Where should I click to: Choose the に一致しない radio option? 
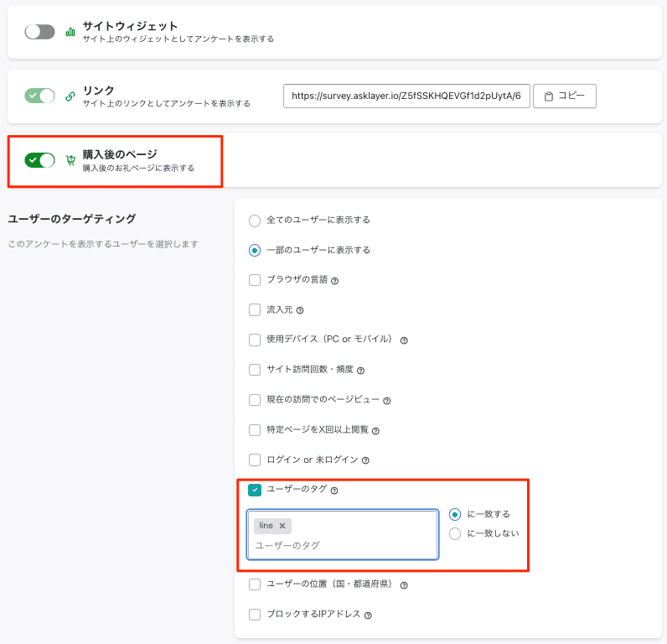coord(455,533)
